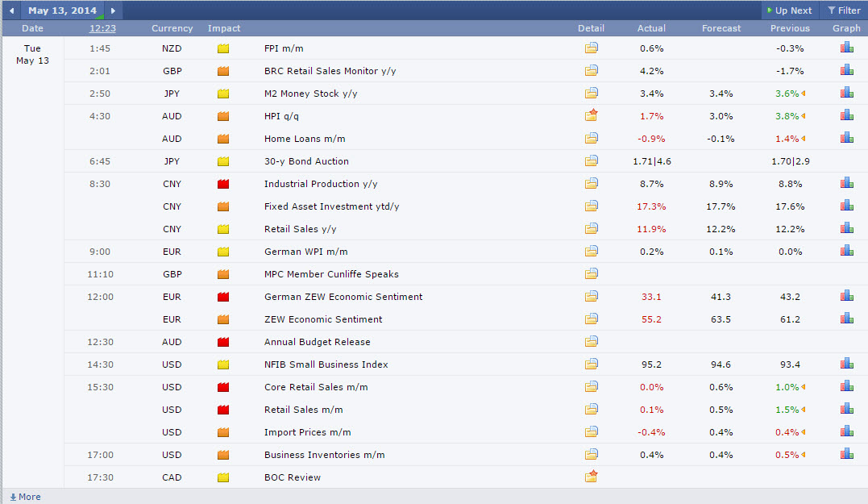Select CNY Retail Sales y/y event name
This screenshot has height=504, width=868.
click(x=300, y=229)
